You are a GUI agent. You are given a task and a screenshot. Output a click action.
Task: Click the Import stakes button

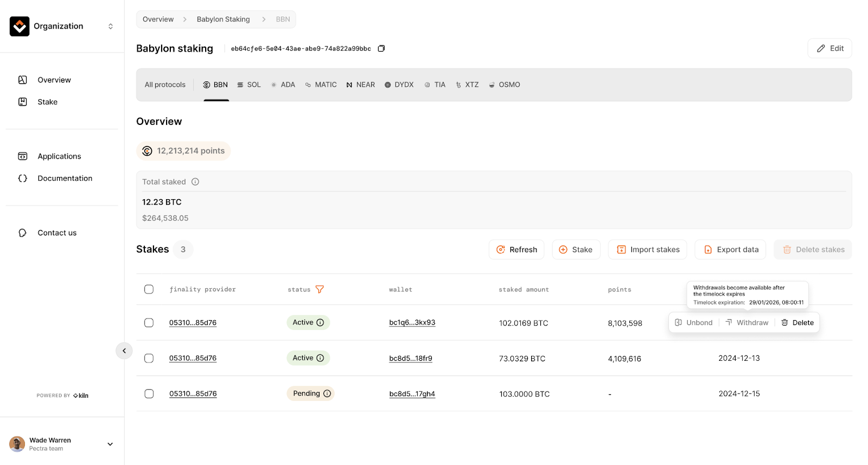coord(648,250)
